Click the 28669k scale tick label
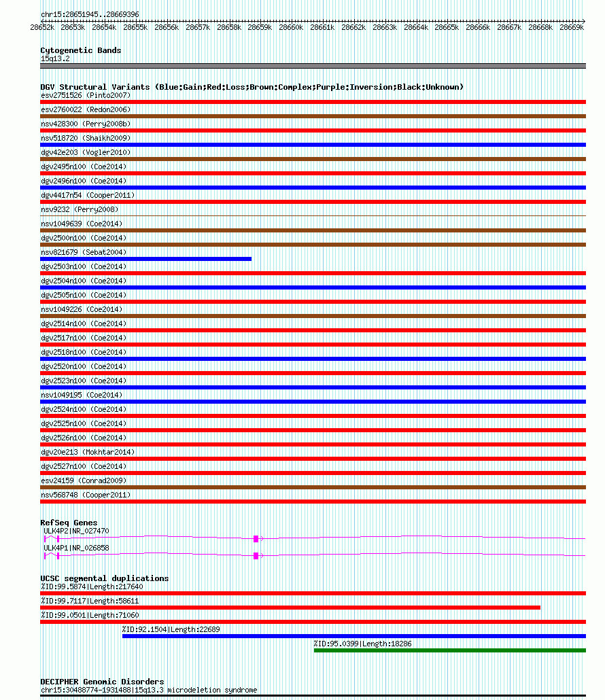The width and height of the screenshot is (605, 700). pyautogui.click(x=572, y=27)
